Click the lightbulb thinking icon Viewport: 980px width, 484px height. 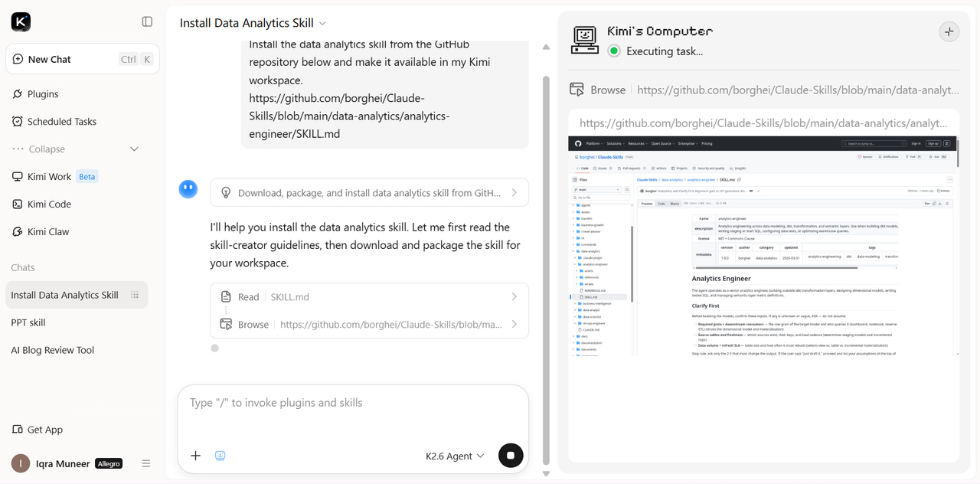coord(226,193)
